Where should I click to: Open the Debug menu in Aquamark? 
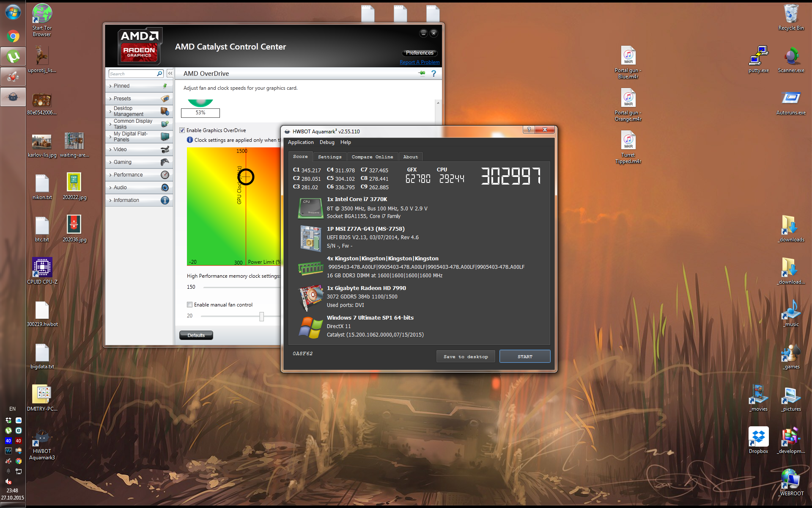[x=327, y=142]
